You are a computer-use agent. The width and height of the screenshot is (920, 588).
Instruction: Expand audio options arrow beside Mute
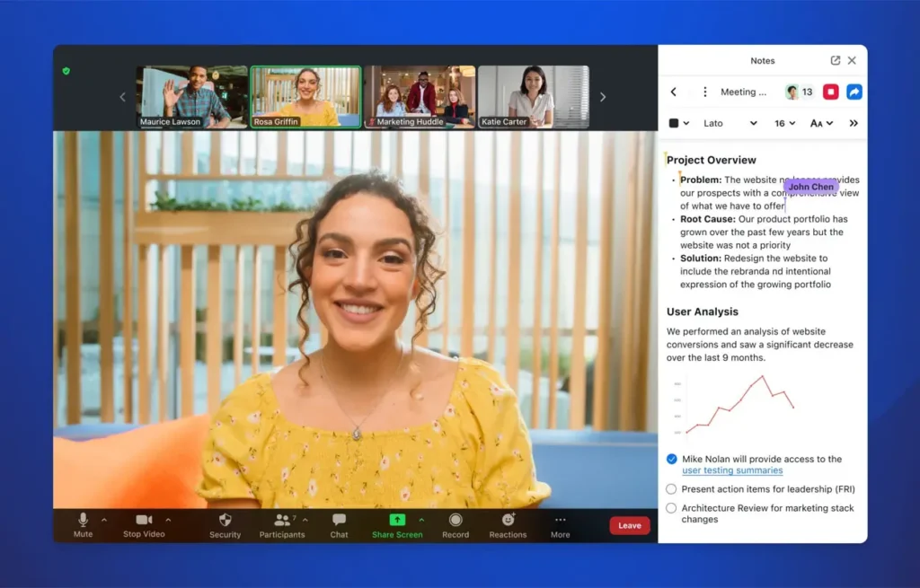(104, 520)
